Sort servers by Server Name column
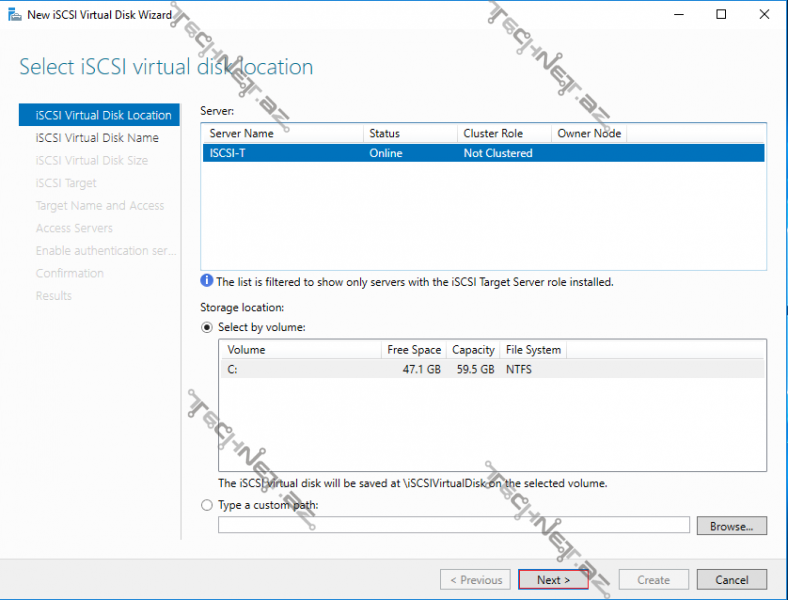Screen dimensions: 788x600 (x=281, y=133)
